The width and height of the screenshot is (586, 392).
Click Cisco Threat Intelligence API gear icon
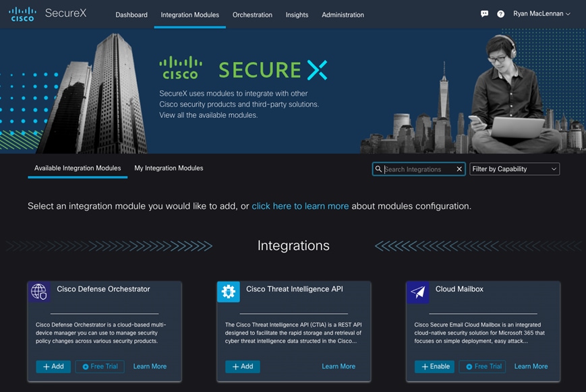pos(229,292)
